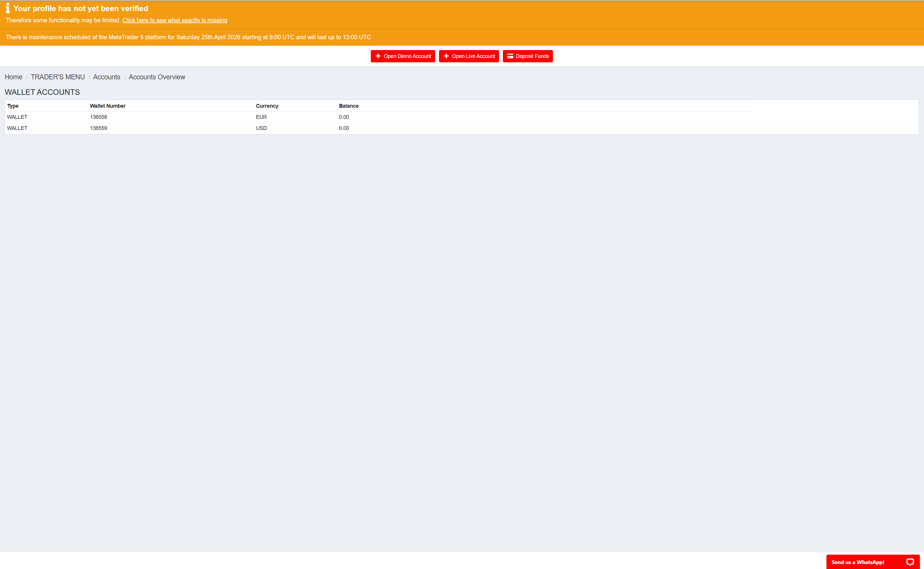Click the 0.00 balance in EUR row
The image size is (924, 569).
click(344, 117)
